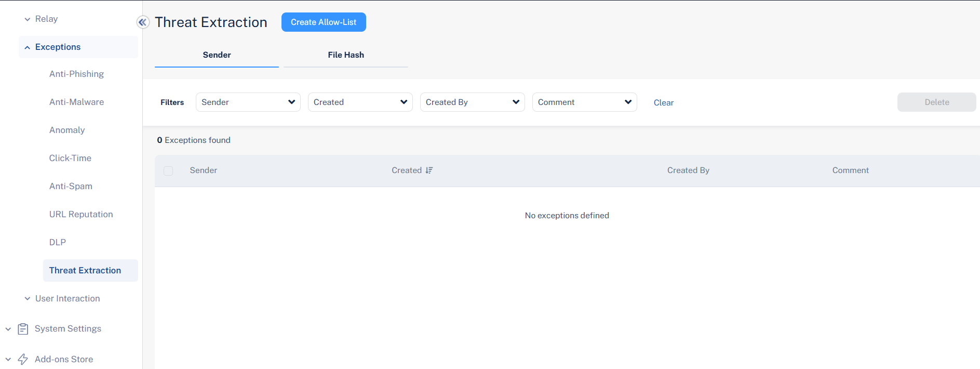Expand the User Interaction section
Screen dimensions: 980x369
pyautogui.click(x=28, y=299)
